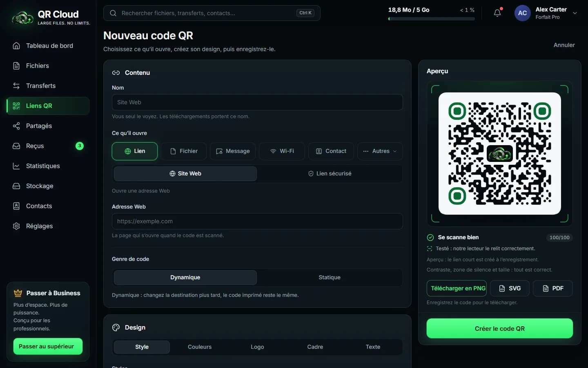
Task: Download the code as SVG
Action: 510,288
